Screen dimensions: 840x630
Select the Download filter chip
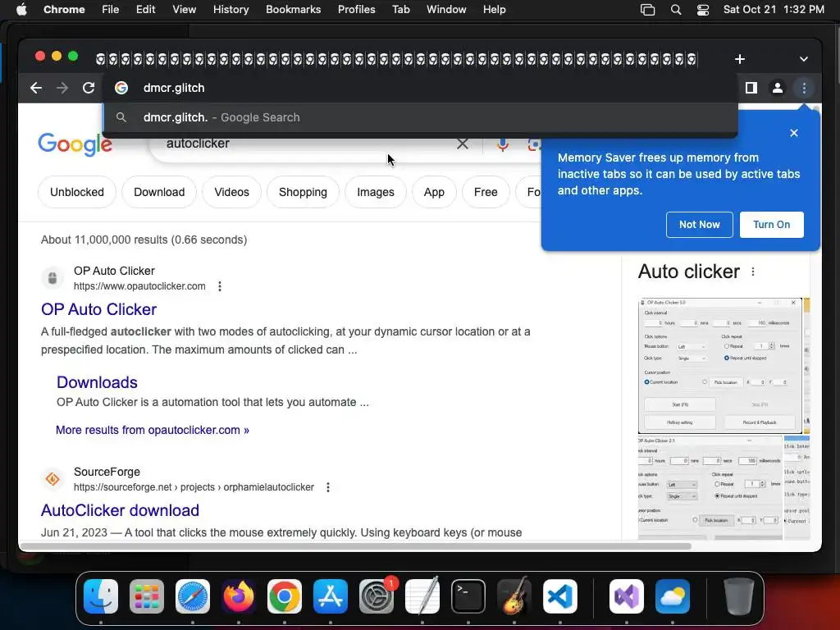tap(159, 192)
